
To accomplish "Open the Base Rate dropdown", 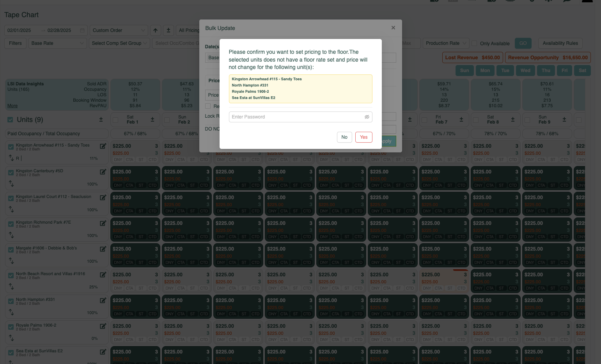I will (x=58, y=43).
